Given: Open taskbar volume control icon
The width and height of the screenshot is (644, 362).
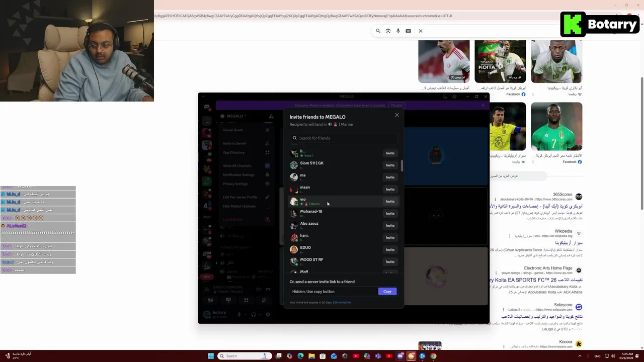Looking at the screenshot, I should pyautogui.click(x=613, y=356).
